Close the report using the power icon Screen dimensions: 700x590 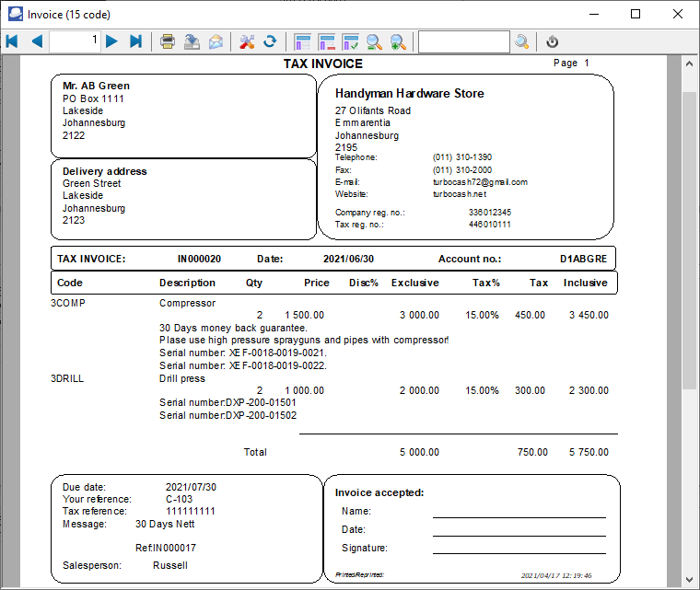pos(553,41)
